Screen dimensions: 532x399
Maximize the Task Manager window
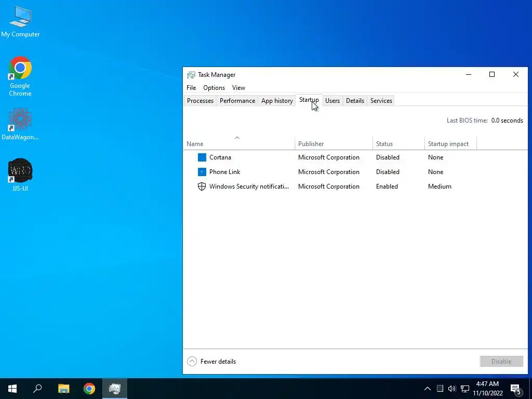click(x=492, y=75)
